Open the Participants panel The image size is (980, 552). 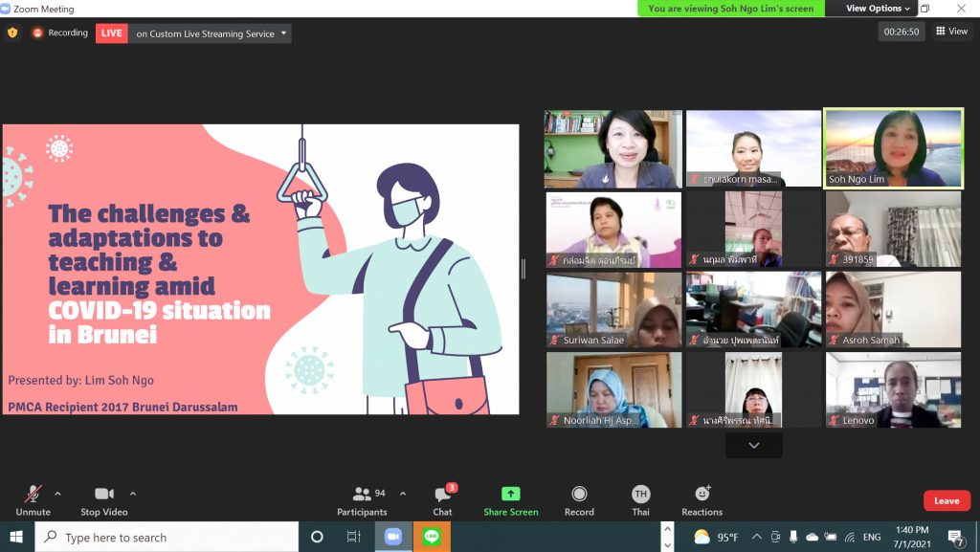[363, 500]
